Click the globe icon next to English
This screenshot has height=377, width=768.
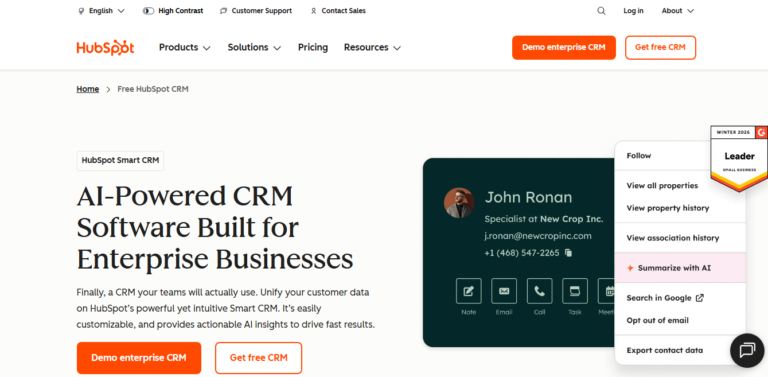pos(81,11)
